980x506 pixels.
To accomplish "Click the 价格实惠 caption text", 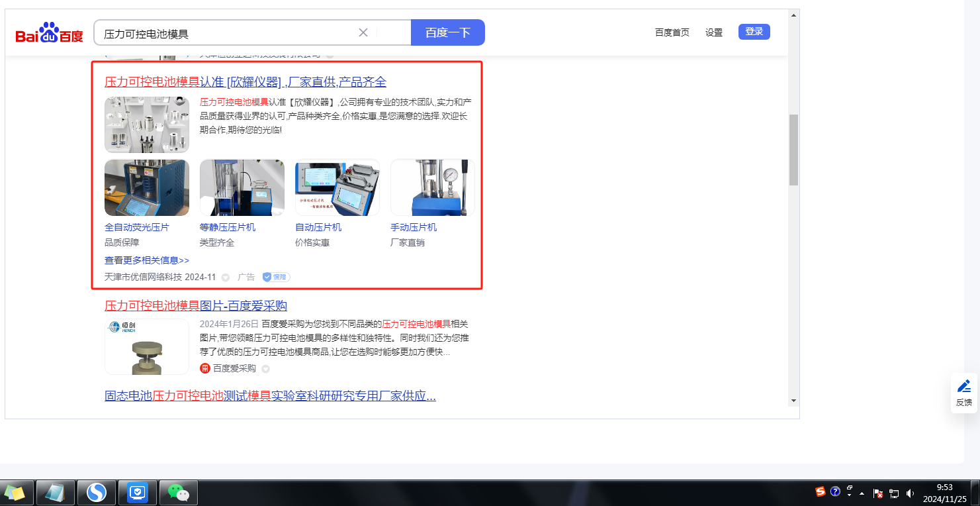I will 312,242.
